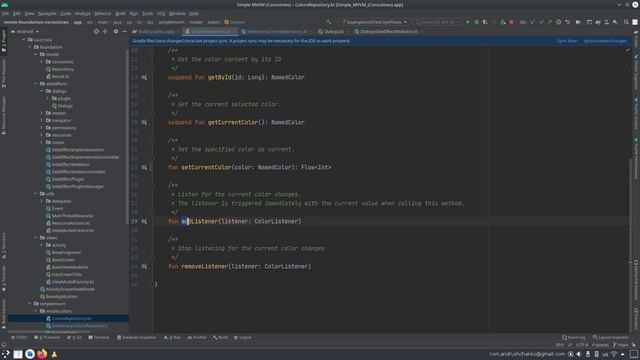Open Search Everywhere magnifier in toolbar

point(626,22)
